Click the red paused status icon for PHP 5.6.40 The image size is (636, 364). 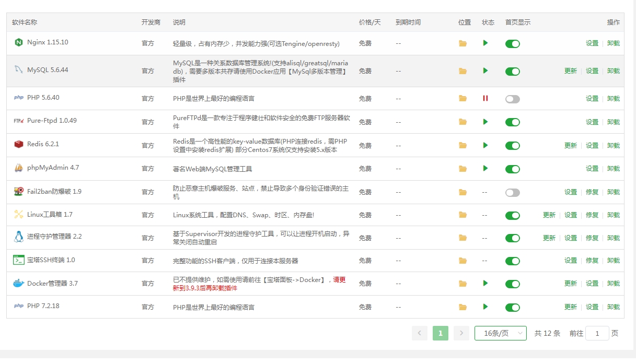point(485,98)
